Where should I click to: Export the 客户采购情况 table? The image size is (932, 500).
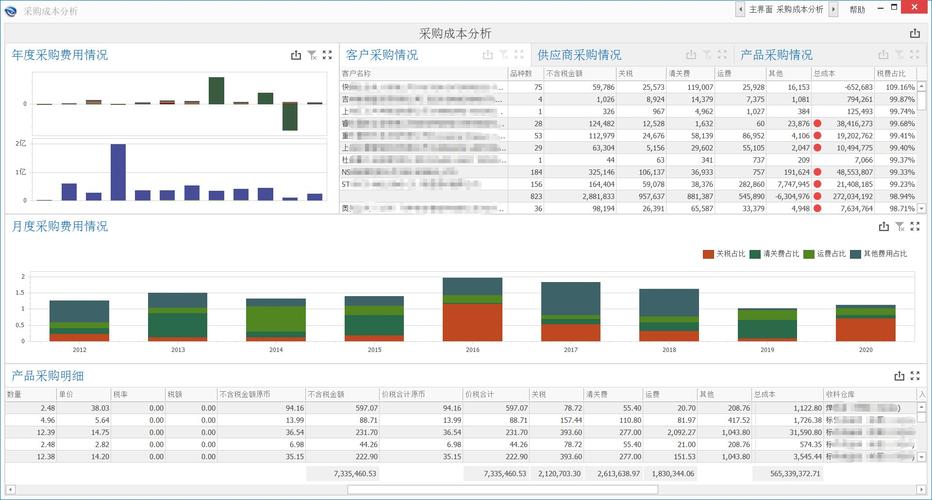(488, 55)
